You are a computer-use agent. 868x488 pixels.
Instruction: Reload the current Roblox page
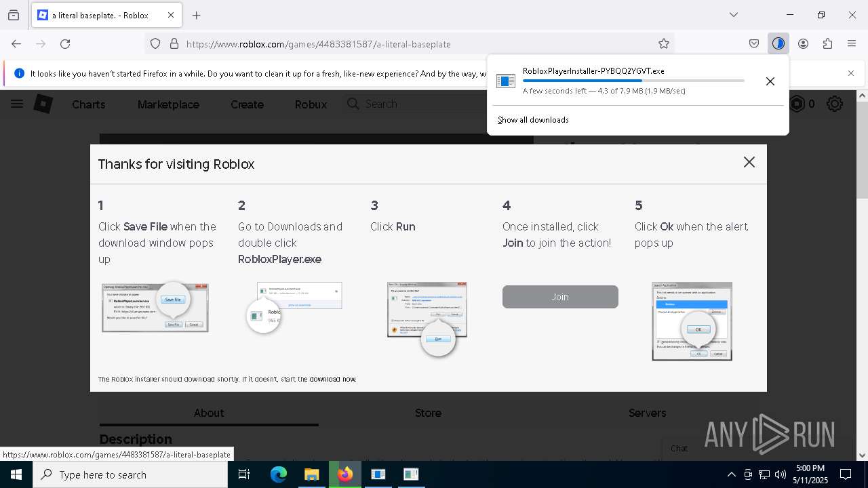tap(65, 43)
